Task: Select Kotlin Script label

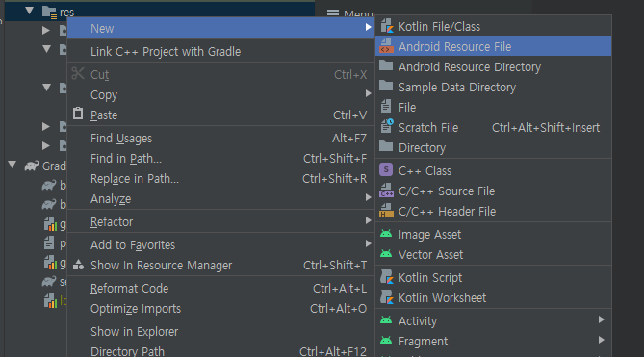Action: [x=430, y=277]
